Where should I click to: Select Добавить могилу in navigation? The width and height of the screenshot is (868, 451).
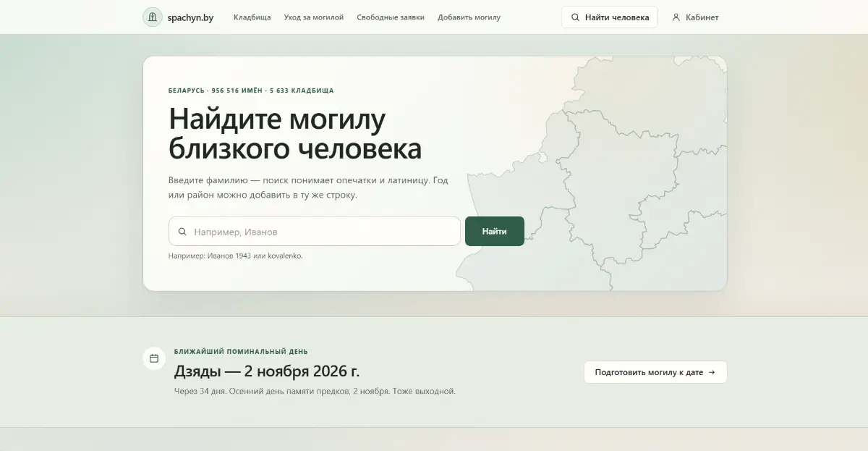point(469,17)
